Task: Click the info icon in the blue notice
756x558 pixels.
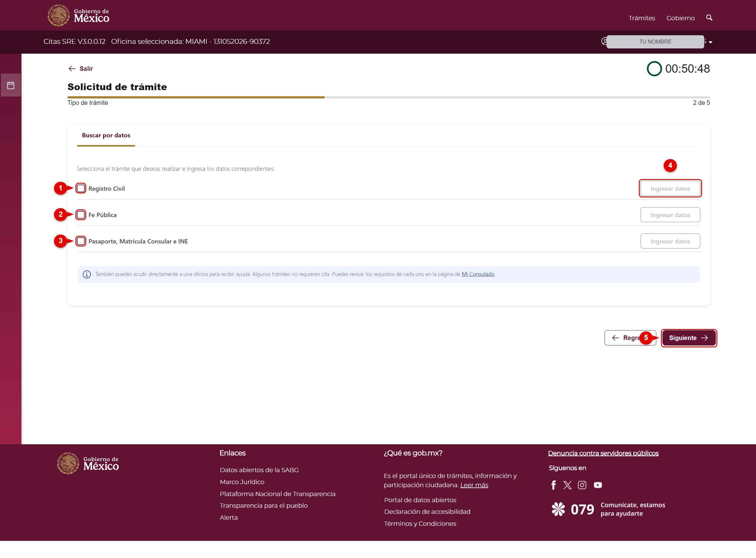Action: [x=87, y=274]
